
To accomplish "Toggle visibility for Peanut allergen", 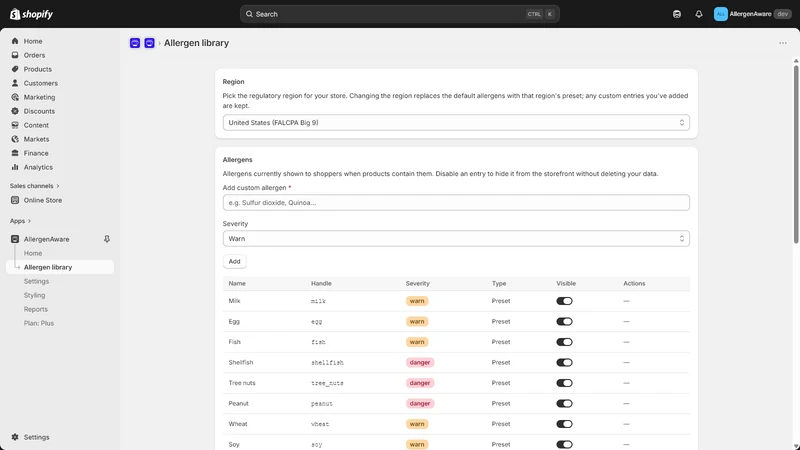I will (x=564, y=404).
